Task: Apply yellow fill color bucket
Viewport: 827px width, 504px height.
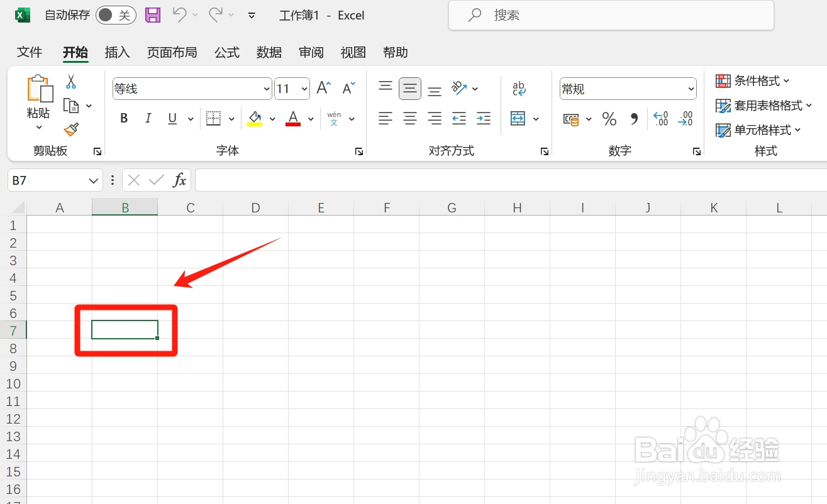Action: pyautogui.click(x=255, y=118)
